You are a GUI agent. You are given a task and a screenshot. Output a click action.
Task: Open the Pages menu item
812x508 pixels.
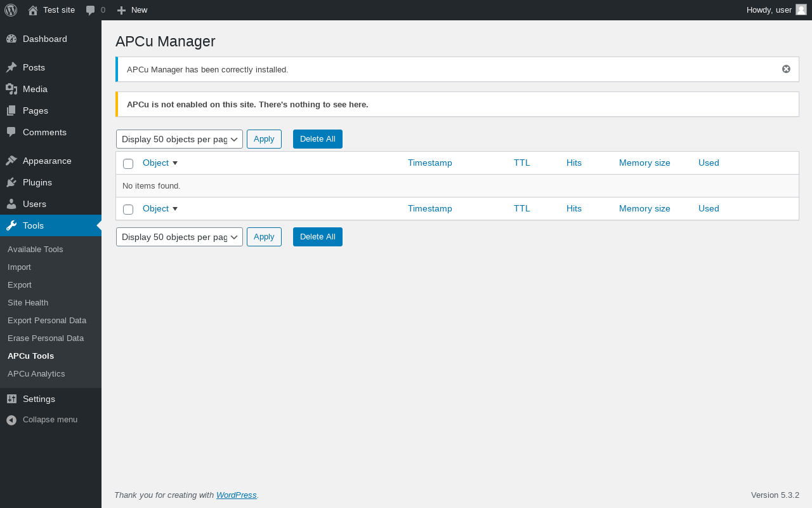pos(51,110)
